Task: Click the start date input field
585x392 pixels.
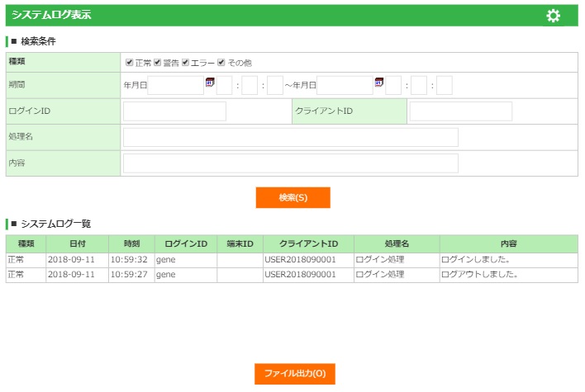Action: pos(175,85)
